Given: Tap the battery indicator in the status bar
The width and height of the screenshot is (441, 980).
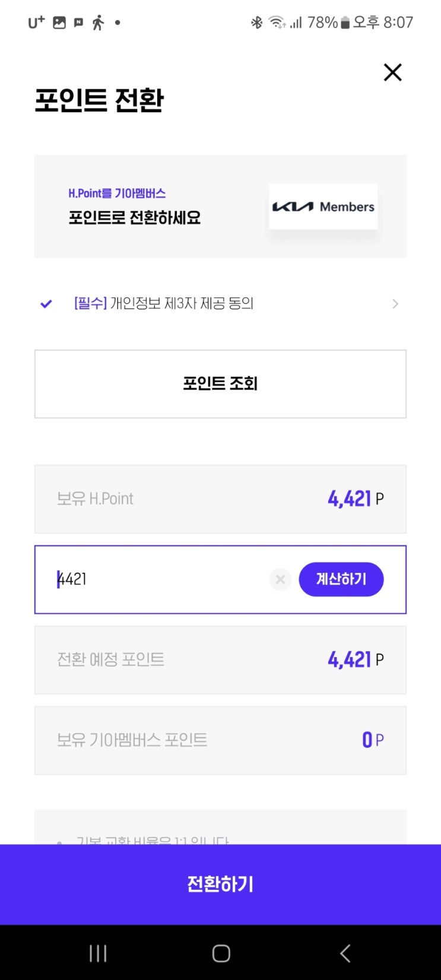Looking at the screenshot, I should 345,23.
